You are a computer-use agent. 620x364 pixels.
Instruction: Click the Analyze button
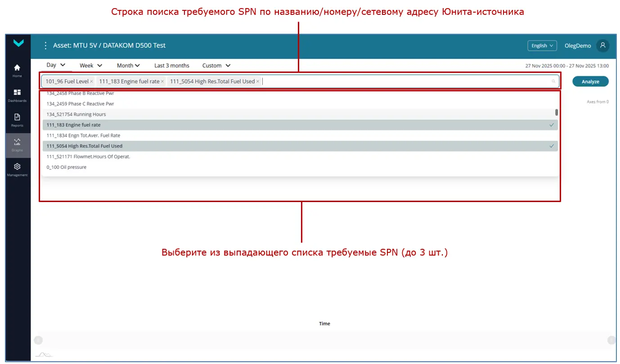click(590, 81)
